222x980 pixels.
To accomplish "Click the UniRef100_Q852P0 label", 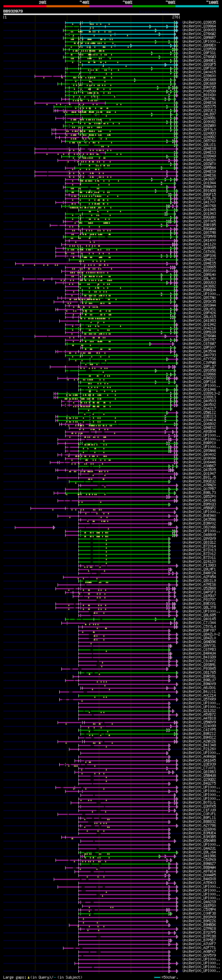I will (x=199, y=496).
